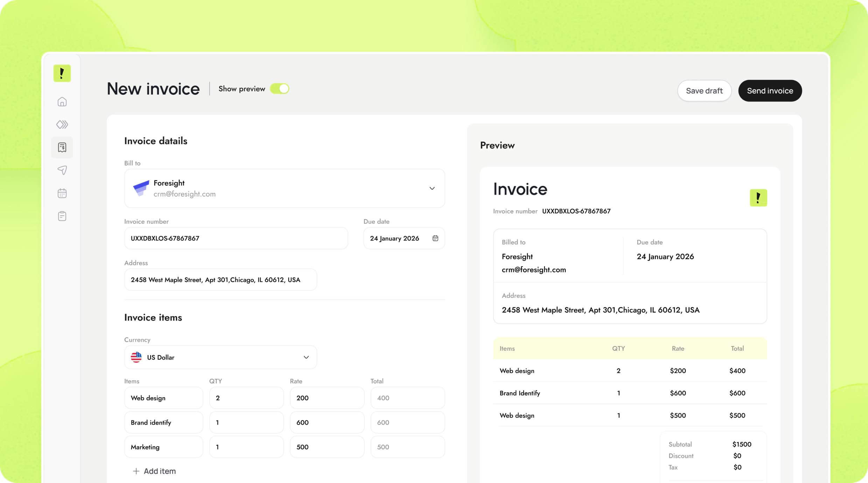Click the preview due date 24 January 2026

tap(665, 257)
